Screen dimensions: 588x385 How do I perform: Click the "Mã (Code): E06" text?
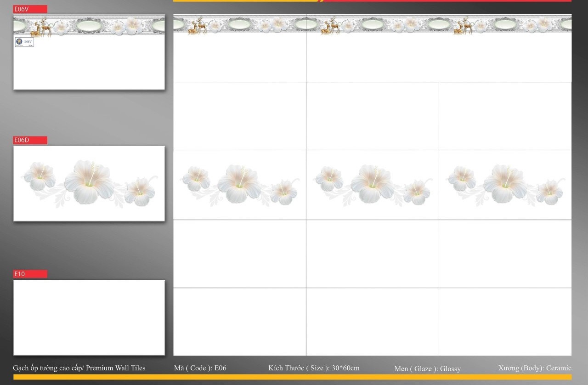click(x=200, y=368)
